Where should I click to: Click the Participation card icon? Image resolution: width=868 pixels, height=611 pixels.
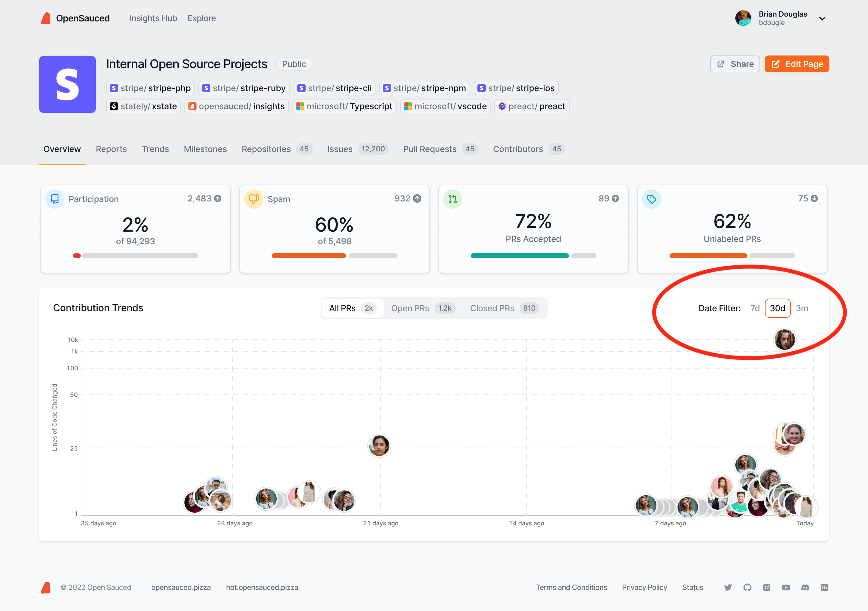[55, 199]
